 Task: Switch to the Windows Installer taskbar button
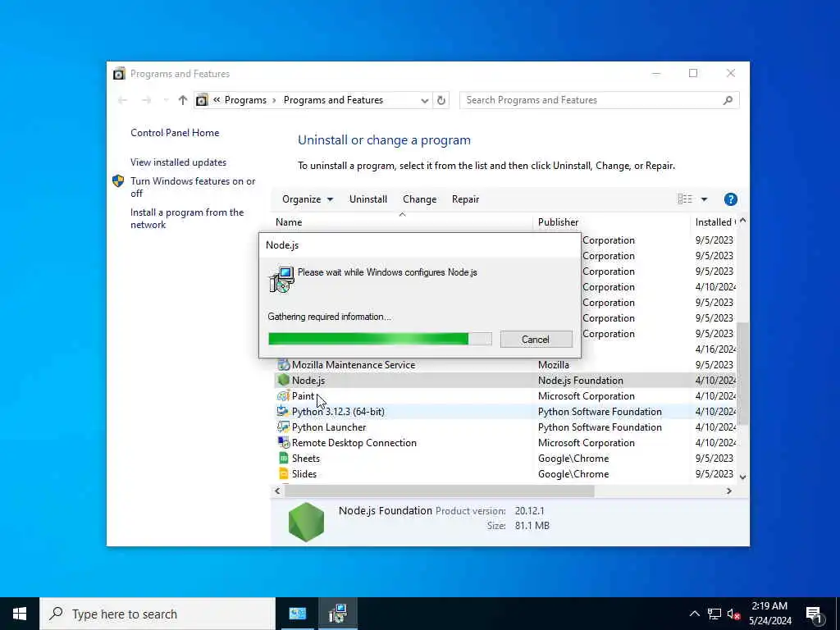click(x=337, y=614)
